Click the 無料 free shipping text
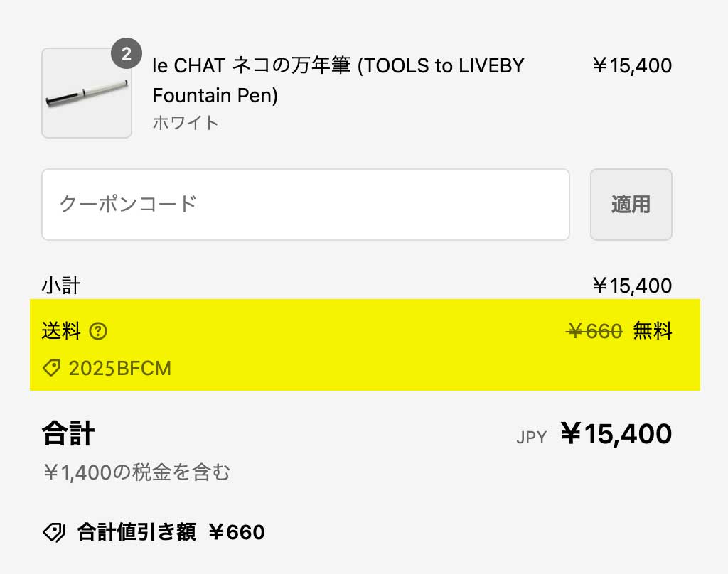The image size is (728, 574). [x=653, y=331]
